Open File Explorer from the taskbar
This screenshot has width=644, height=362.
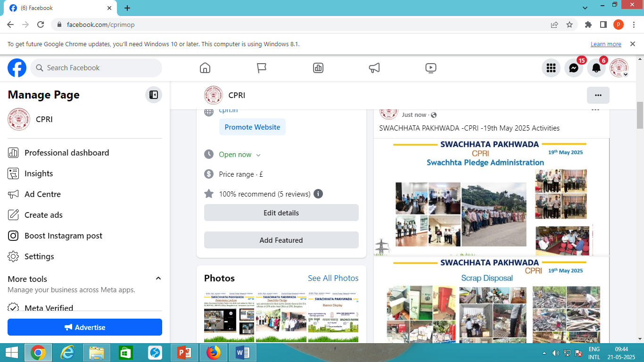[97, 353]
